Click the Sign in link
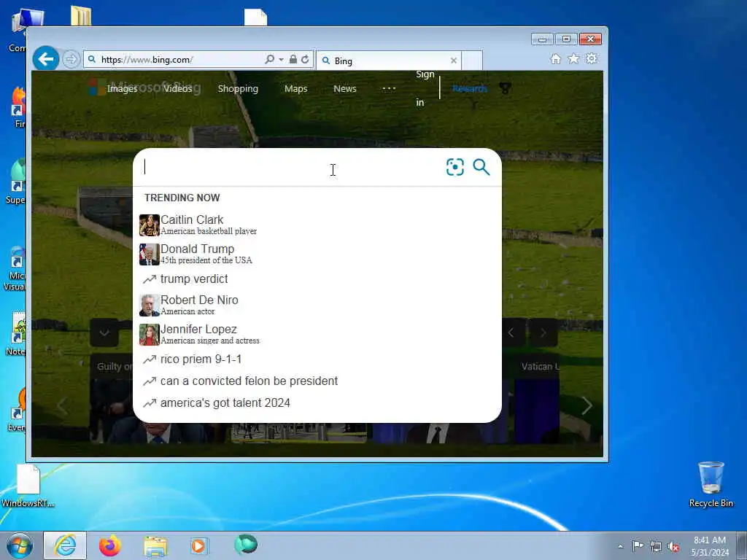This screenshot has width=747, height=560. click(424, 88)
